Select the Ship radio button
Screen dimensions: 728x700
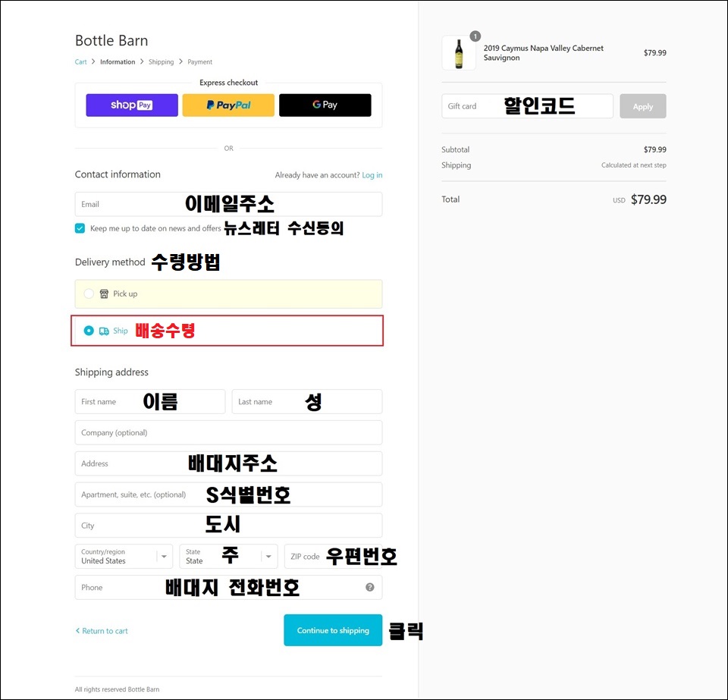89,331
